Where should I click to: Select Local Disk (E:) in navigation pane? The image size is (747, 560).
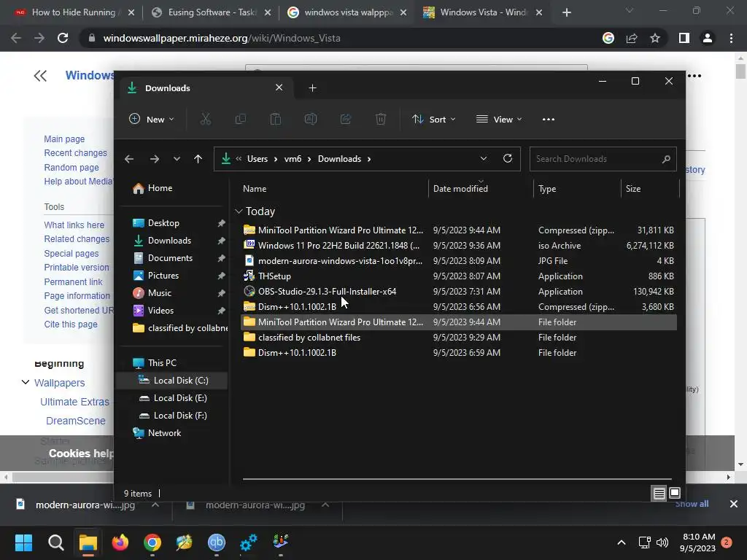[x=180, y=398]
